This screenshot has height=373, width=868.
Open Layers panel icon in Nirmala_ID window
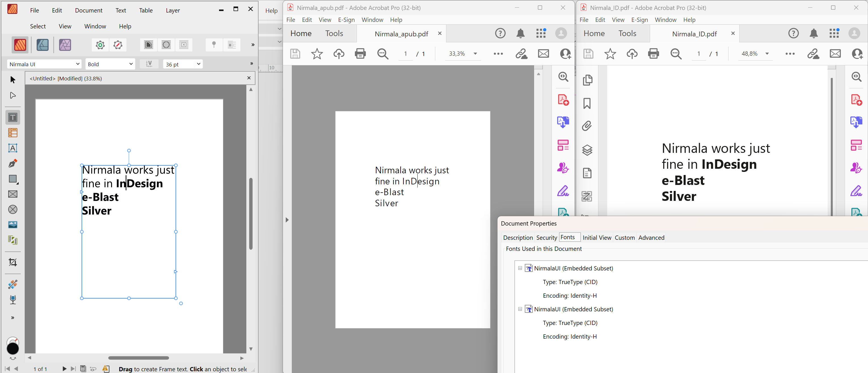pyautogui.click(x=587, y=150)
